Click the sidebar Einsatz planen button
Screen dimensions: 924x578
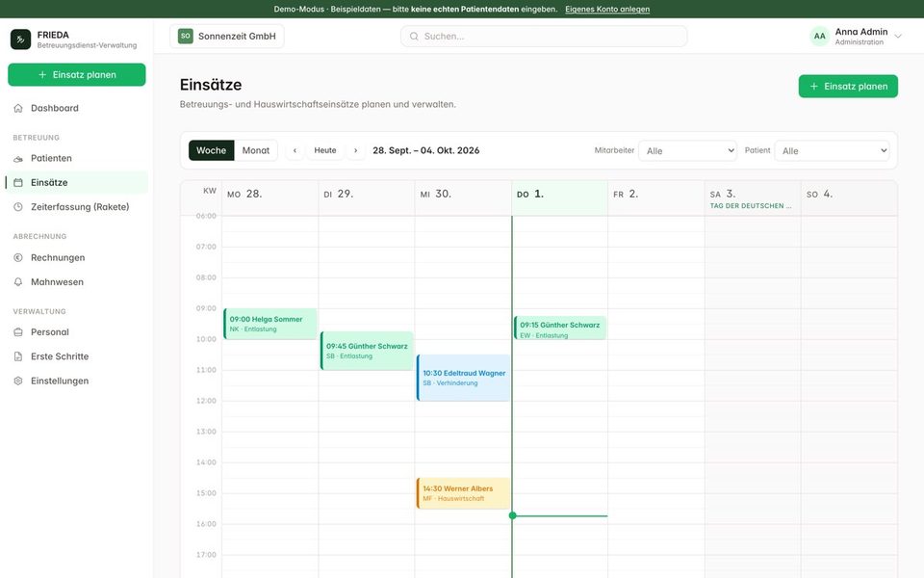77,75
